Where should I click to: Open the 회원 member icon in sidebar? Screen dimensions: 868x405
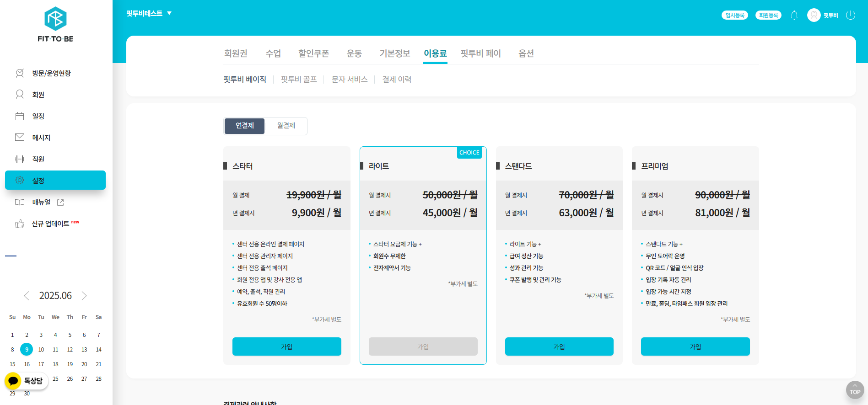pyautogui.click(x=20, y=95)
